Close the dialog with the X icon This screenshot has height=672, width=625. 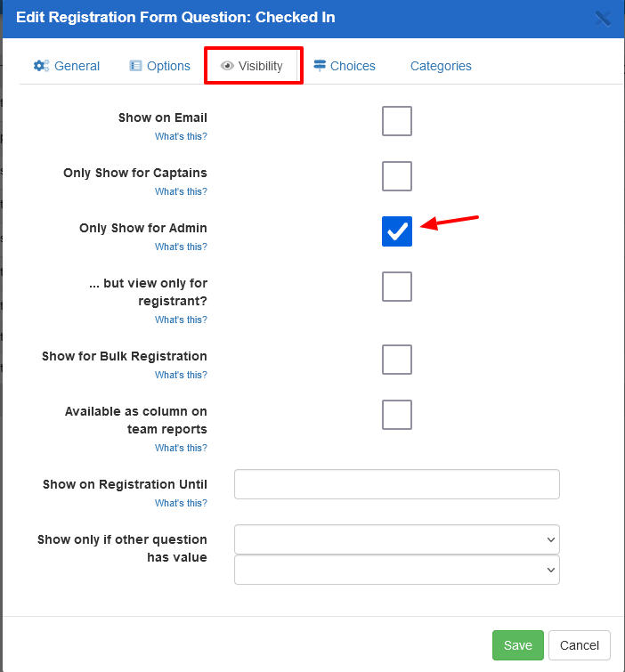tap(603, 18)
